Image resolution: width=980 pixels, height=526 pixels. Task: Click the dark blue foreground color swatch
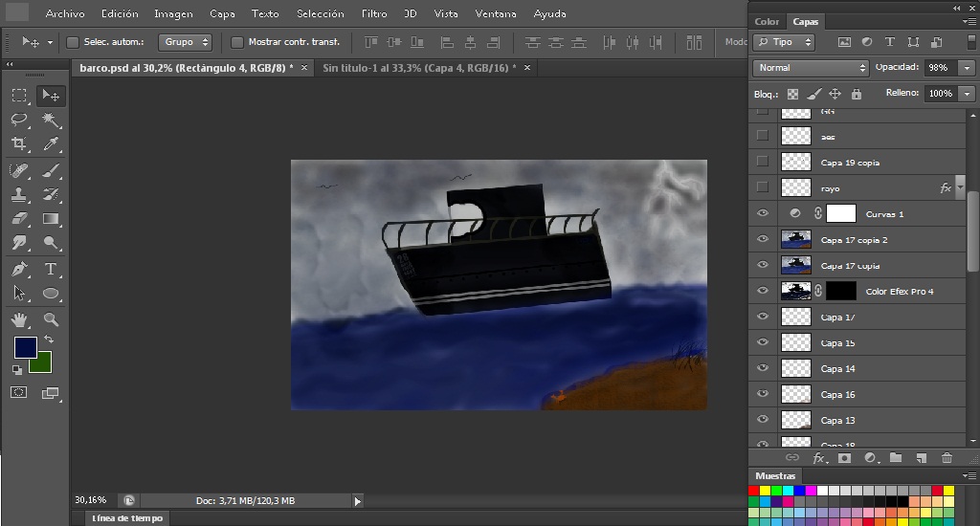25,347
